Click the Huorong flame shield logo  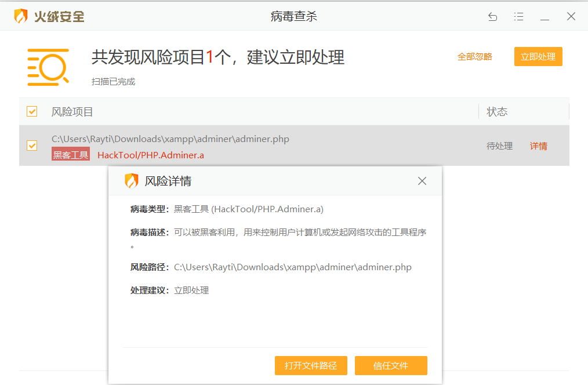[x=21, y=16]
